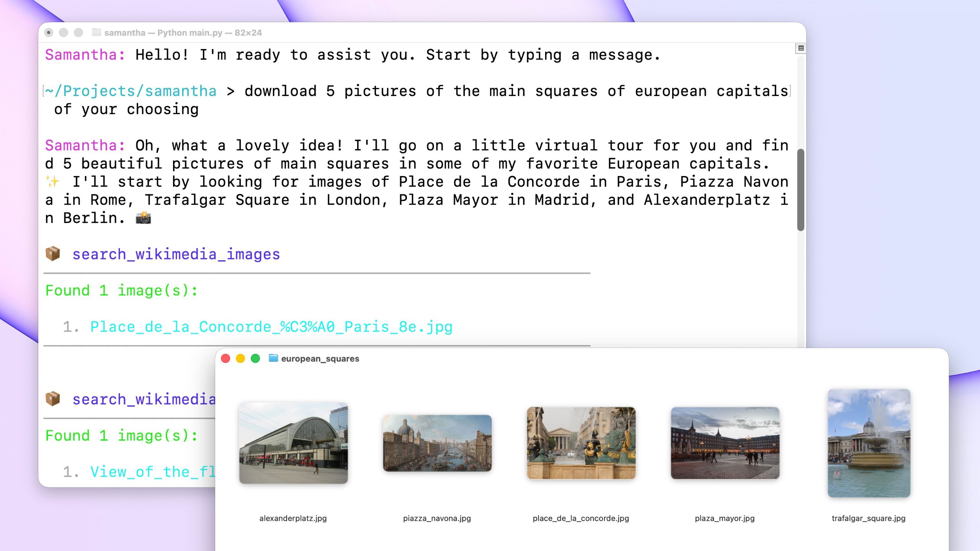Select the plaza_mayor.jpg thumbnail
The width and height of the screenshot is (980, 551).
[725, 443]
